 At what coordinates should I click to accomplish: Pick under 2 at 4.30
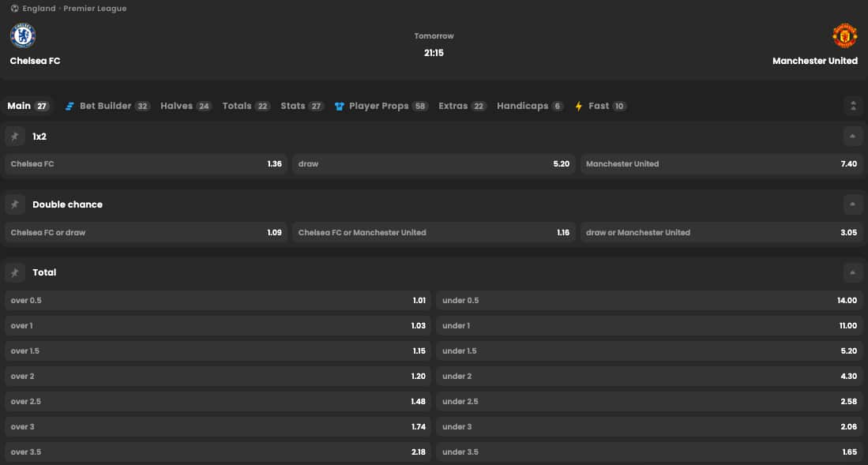point(650,377)
